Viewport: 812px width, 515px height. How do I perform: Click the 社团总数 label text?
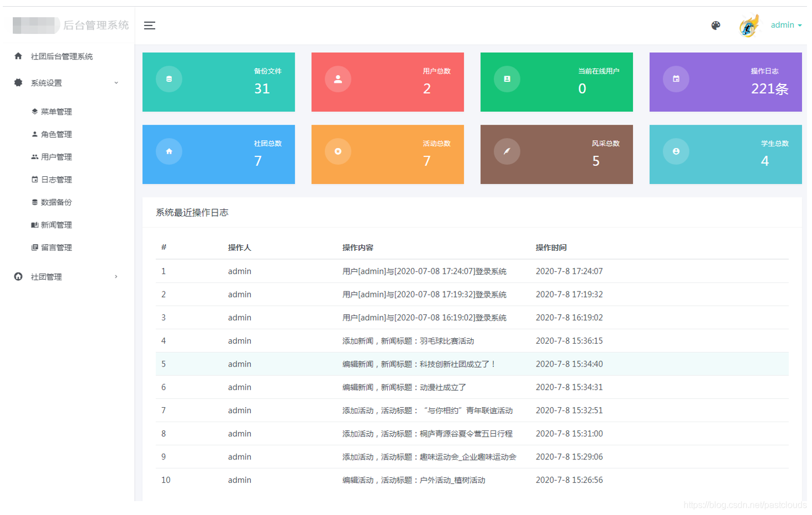pos(268,143)
